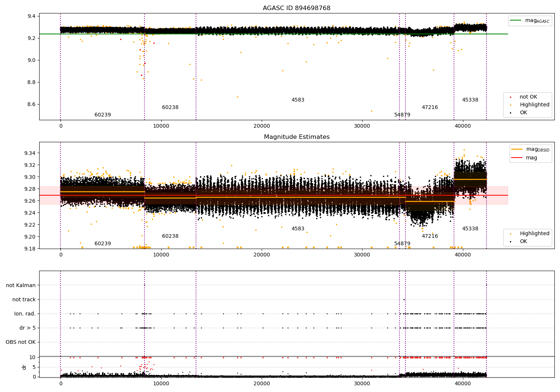Click the 9.28 y-axis tick label

tap(30, 189)
